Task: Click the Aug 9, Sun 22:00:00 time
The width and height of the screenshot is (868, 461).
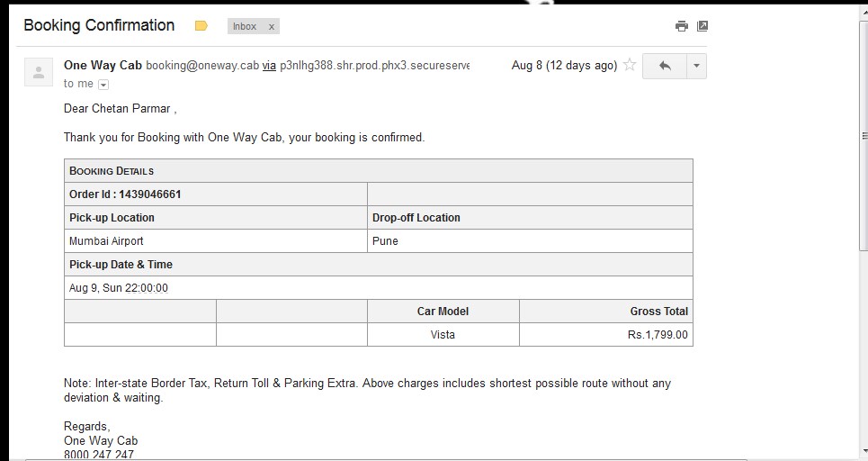Action: [119, 287]
